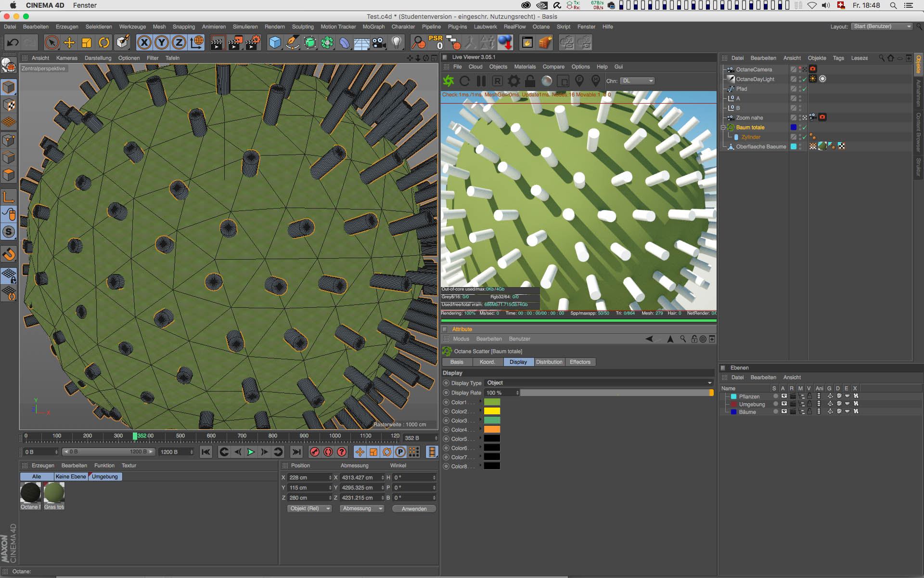924x578 pixels.
Task: Select the Rotate tool in top toolbar
Action: (104, 43)
